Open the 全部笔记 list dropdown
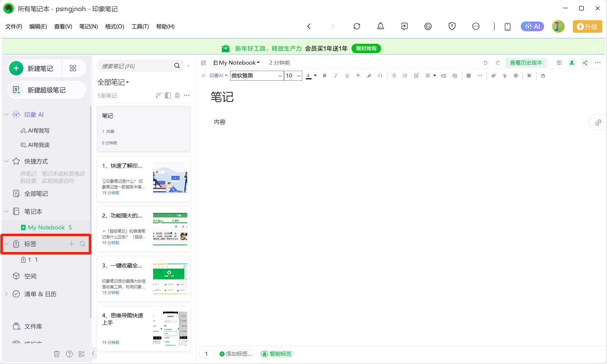The image size is (607, 364). (113, 82)
